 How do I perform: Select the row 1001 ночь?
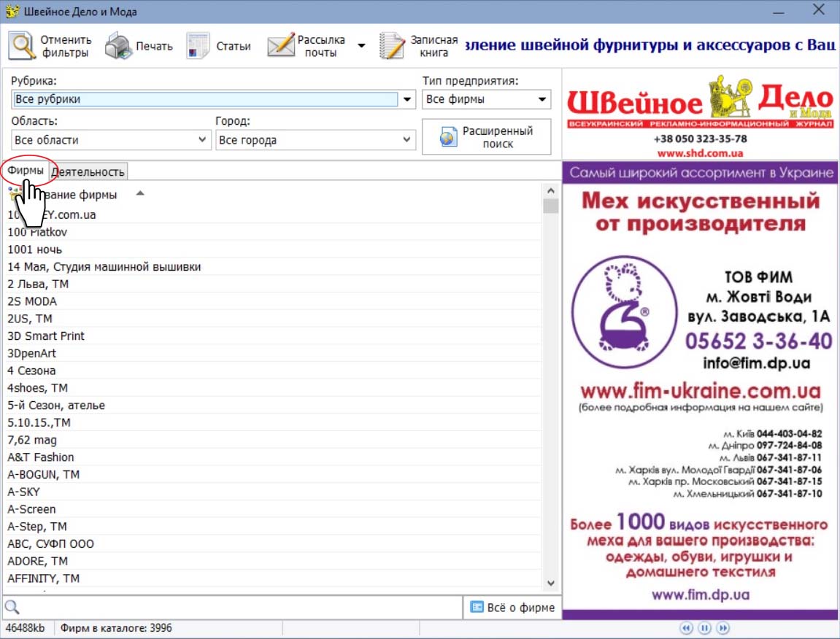point(273,249)
